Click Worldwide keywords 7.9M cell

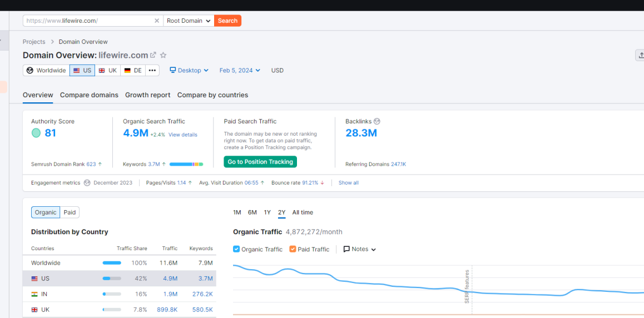206,263
